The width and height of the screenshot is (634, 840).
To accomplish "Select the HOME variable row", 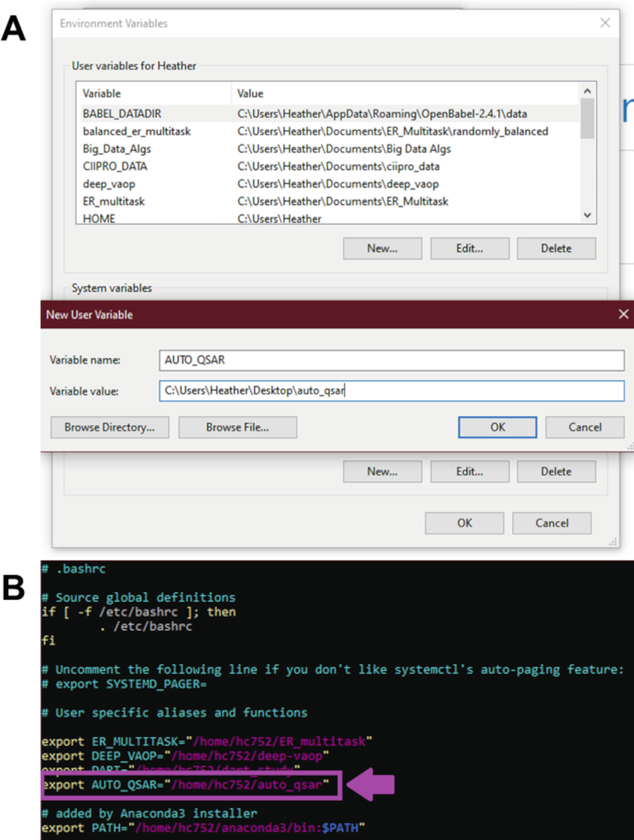I will [330, 218].
